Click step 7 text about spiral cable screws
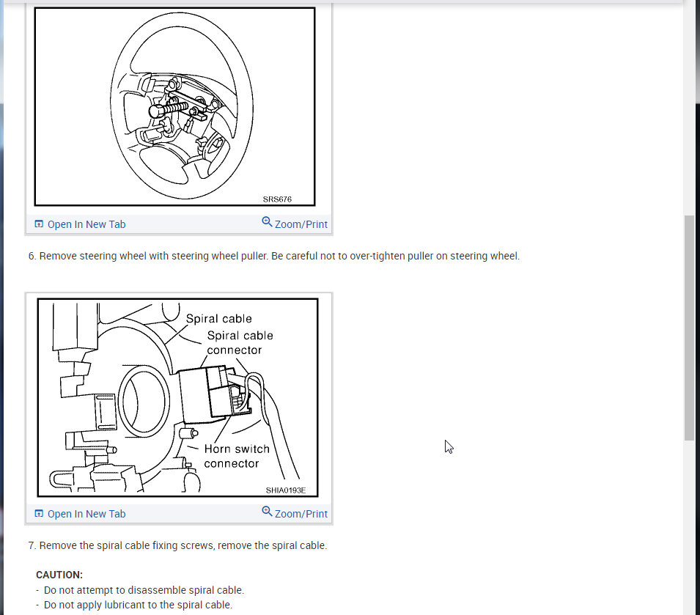 [x=177, y=546]
